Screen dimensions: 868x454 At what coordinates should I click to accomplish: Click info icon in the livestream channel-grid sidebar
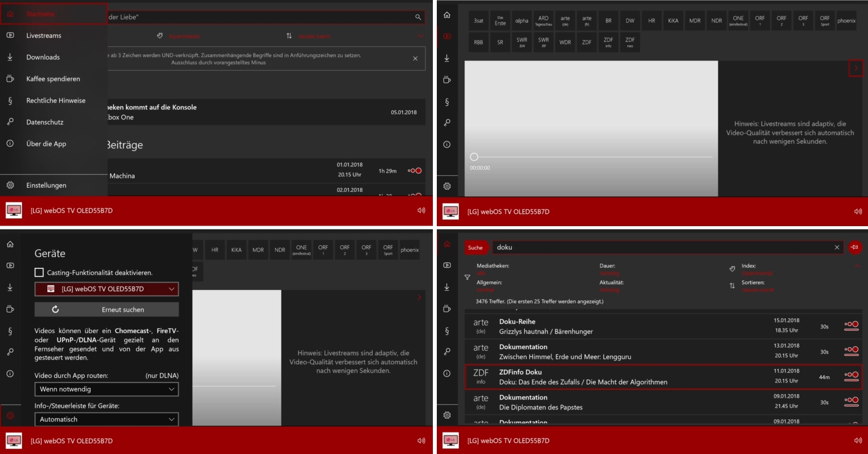447,144
